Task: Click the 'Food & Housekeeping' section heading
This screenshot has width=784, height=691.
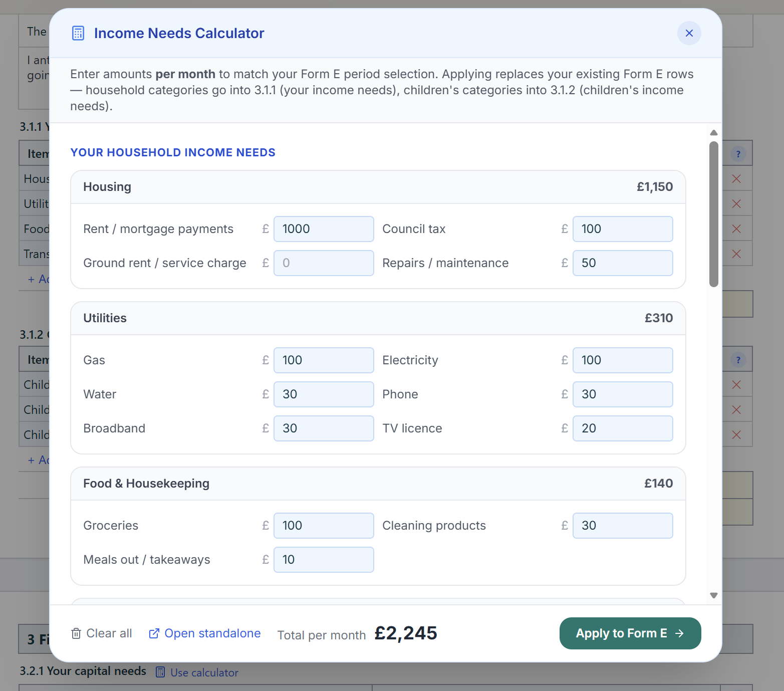Action: (x=146, y=484)
